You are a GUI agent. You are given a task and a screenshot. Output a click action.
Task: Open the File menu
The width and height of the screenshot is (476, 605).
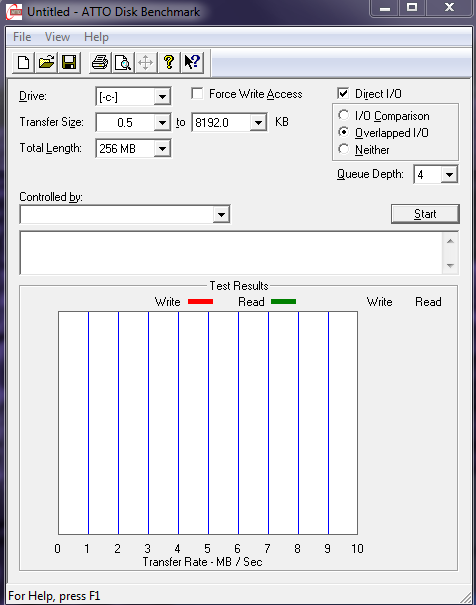click(22, 37)
